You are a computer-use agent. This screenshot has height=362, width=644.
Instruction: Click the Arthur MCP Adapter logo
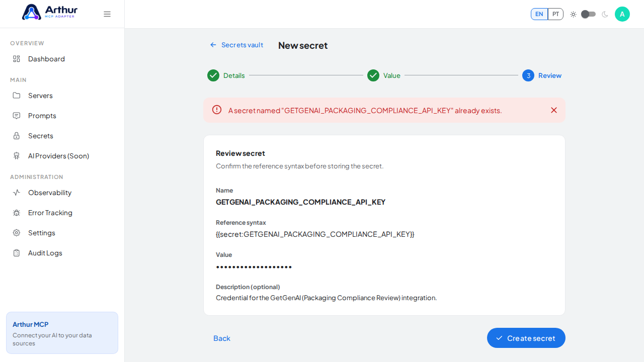pyautogui.click(x=50, y=12)
